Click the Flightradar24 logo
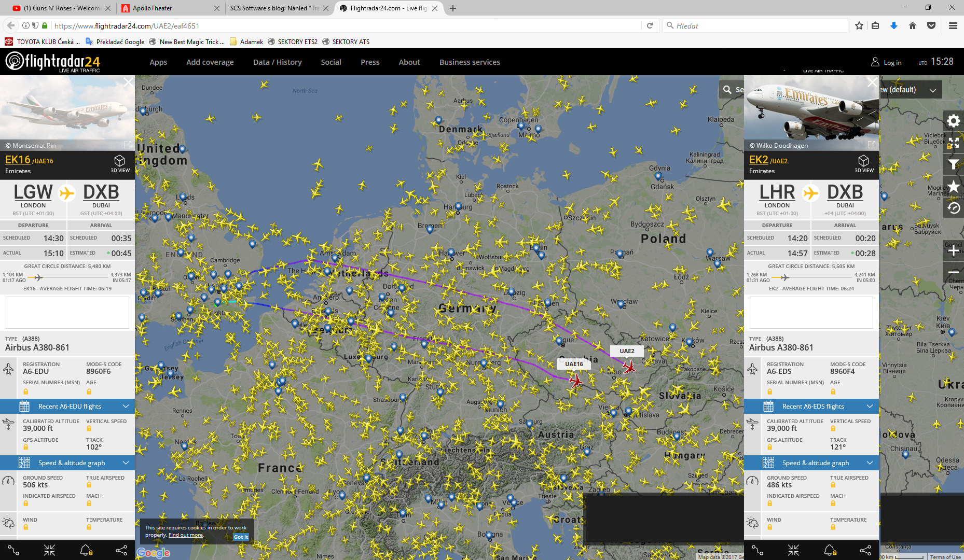 click(x=52, y=62)
